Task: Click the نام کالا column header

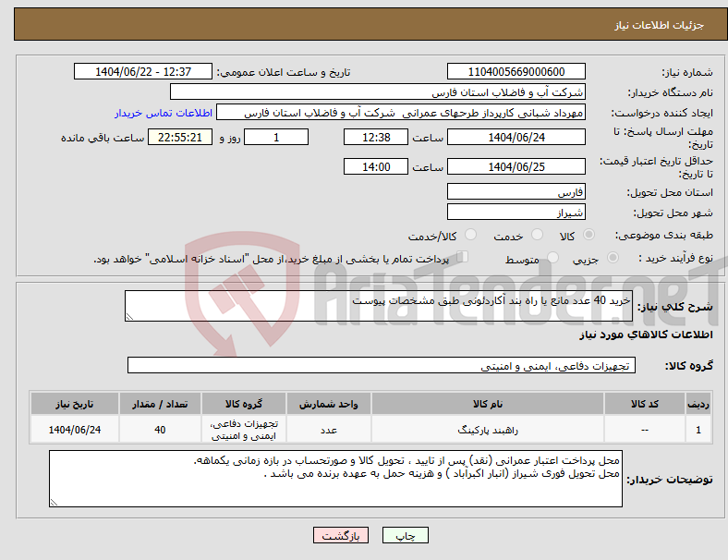Action: click(x=488, y=404)
